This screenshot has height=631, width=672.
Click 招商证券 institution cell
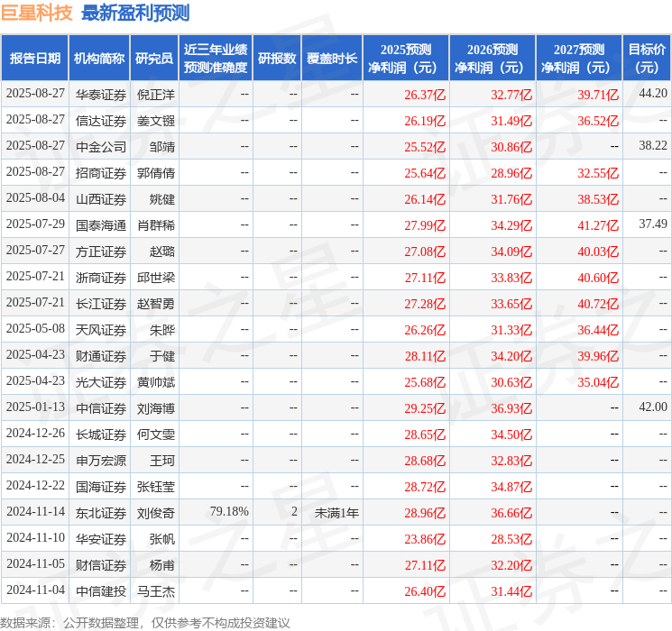[x=101, y=173]
